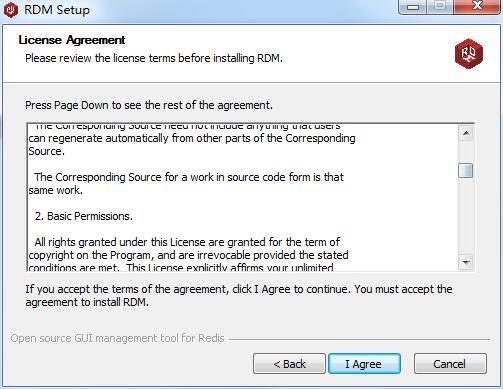The image size is (503, 389).
Task: Click the RDM Setup window title text
Action: coord(57,10)
